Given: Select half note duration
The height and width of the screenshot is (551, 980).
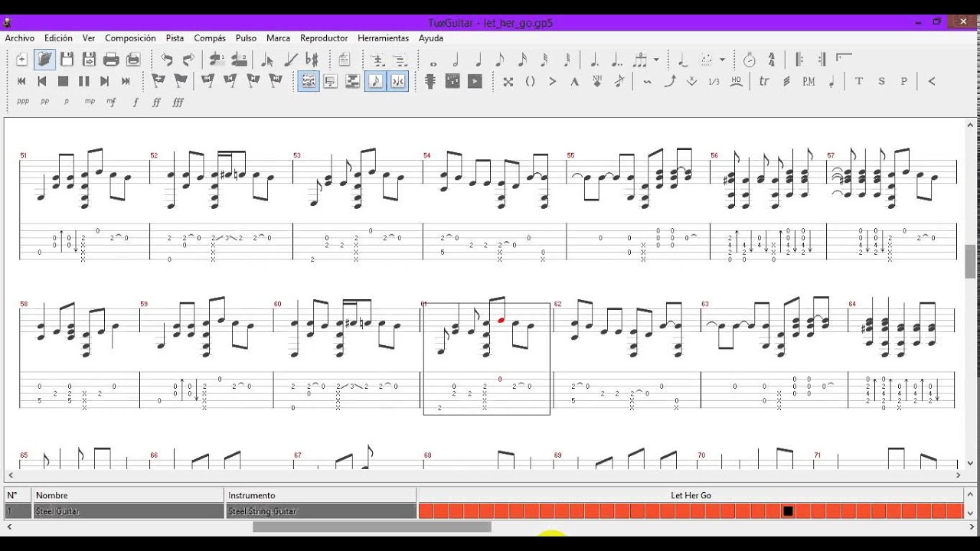Looking at the screenshot, I should [456, 59].
